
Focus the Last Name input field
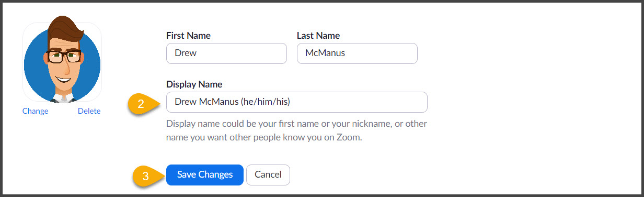357,53
